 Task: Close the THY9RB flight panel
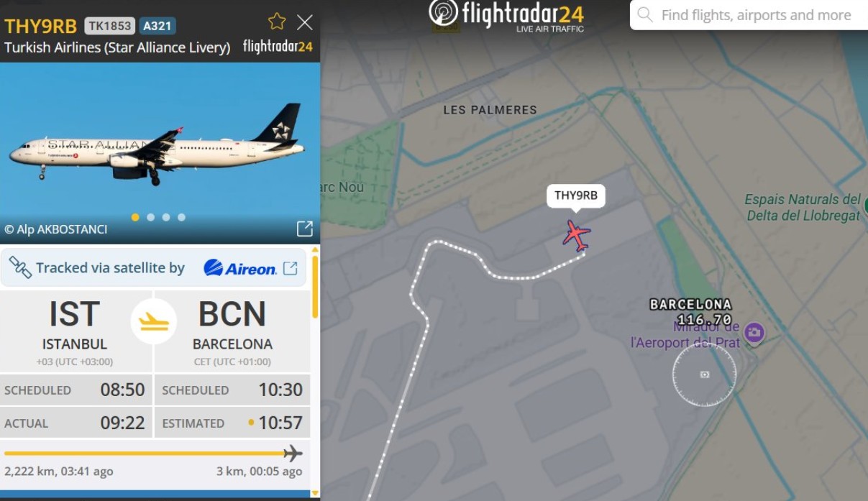tap(305, 22)
